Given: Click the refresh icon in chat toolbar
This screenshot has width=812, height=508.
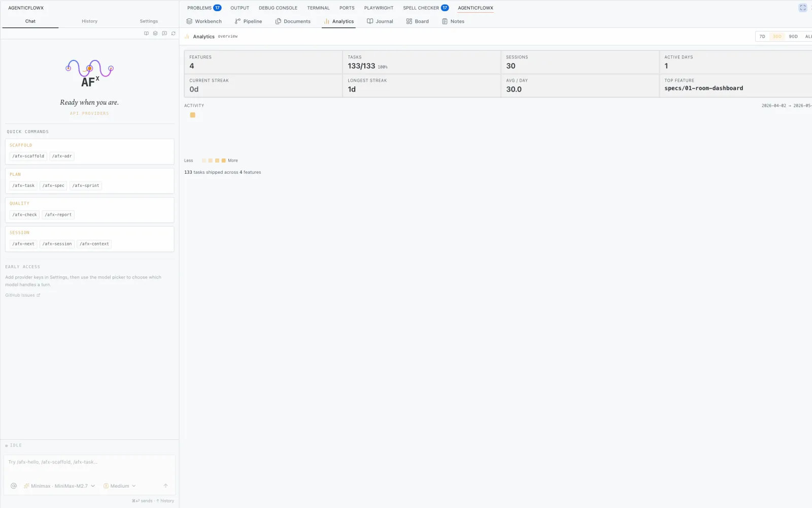Looking at the screenshot, I should coord(174,34).
